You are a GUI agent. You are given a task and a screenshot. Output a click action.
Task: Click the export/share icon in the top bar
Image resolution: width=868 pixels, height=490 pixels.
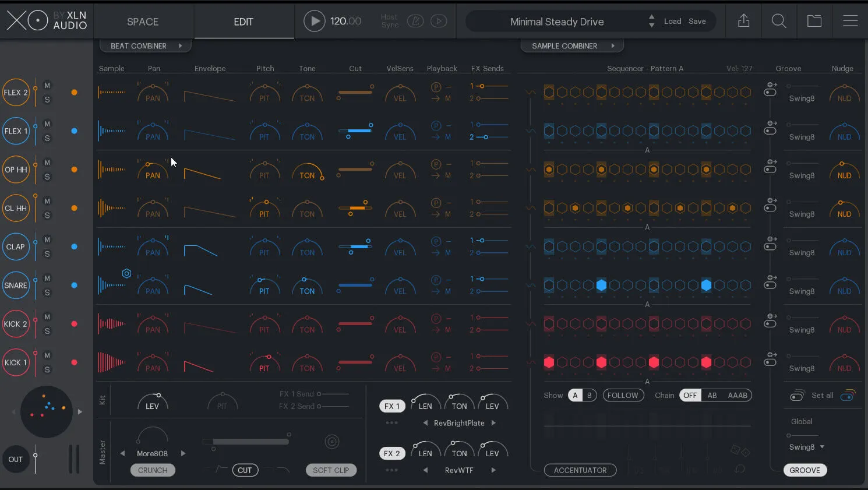point(743,21)
